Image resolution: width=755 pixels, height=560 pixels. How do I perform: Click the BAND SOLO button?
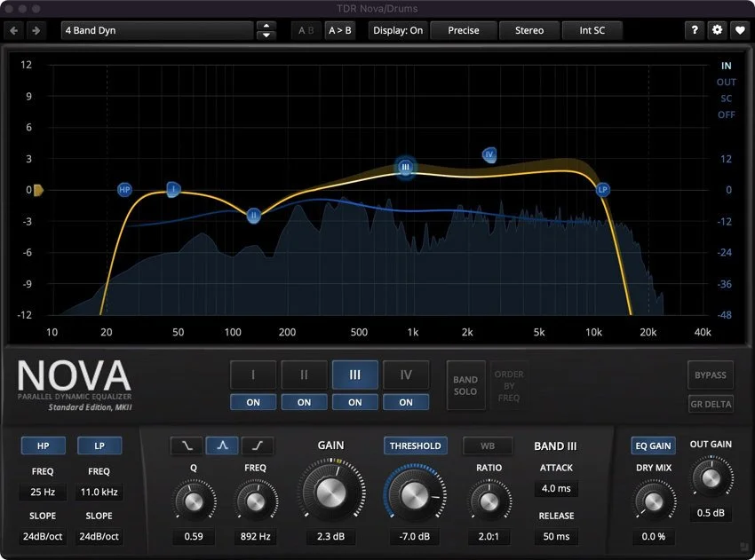465,385
